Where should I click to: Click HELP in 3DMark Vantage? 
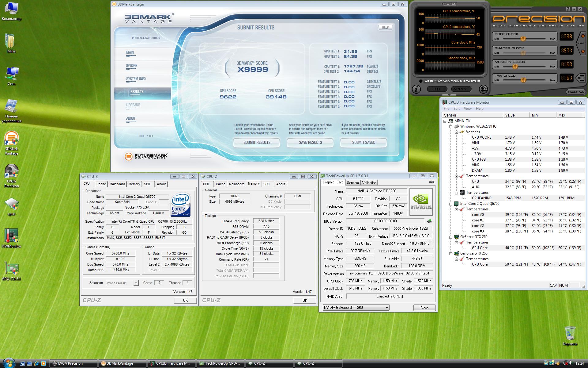point(385,28)
